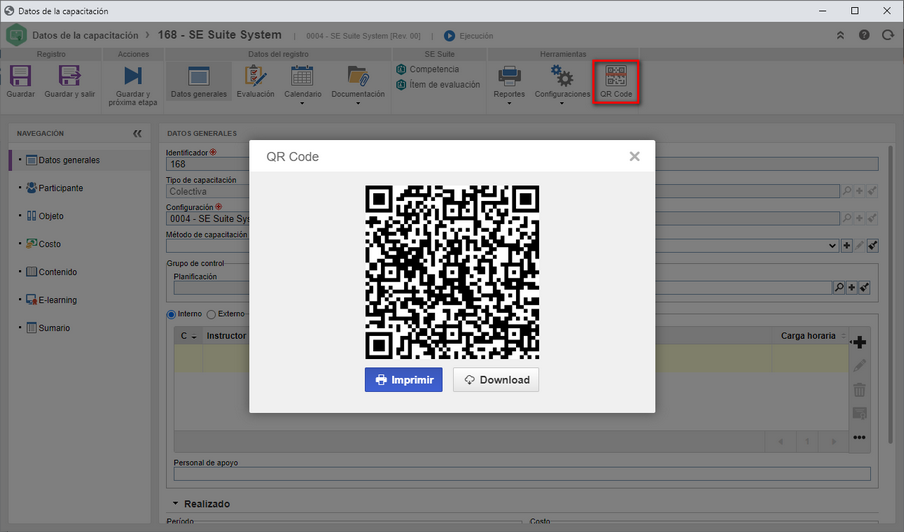
Task: Click the Guardar save icon
Action: coord(21,76)
